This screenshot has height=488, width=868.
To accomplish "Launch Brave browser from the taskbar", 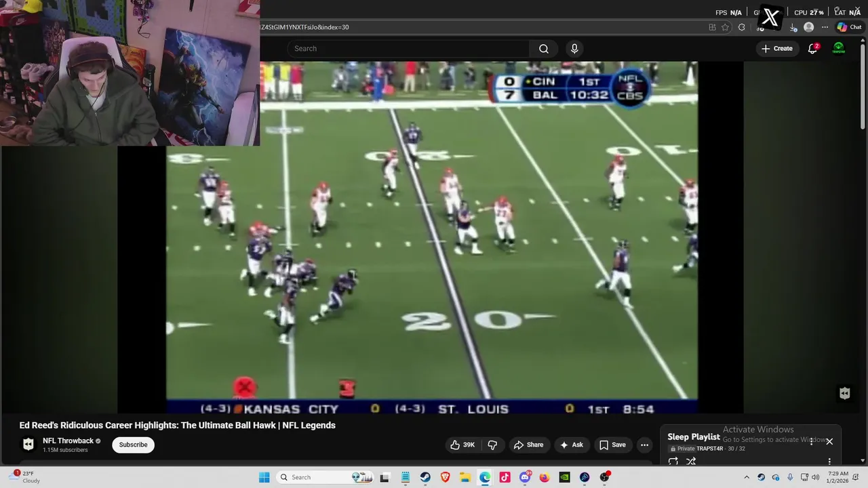I will (x=445, y=477).
